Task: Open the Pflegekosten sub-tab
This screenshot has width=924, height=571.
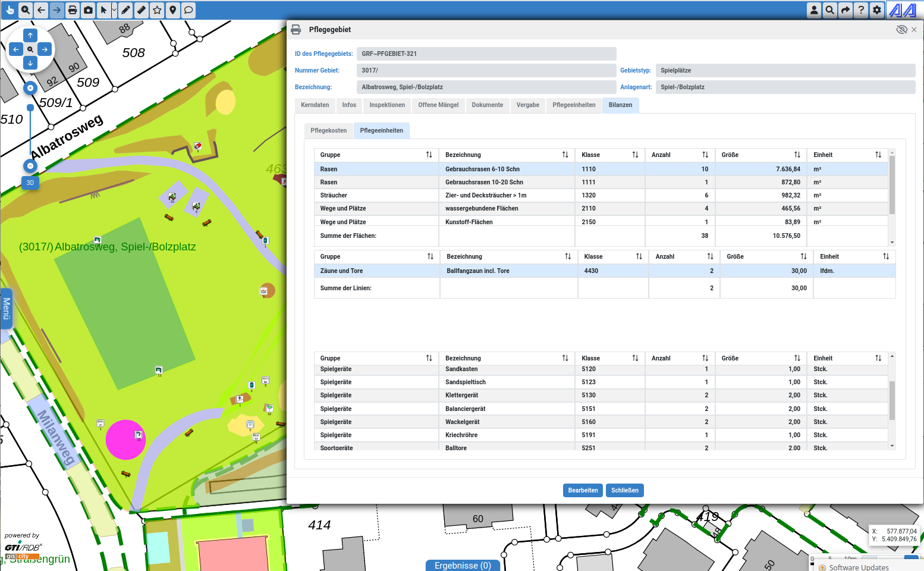Action: [x=328, y=130]
